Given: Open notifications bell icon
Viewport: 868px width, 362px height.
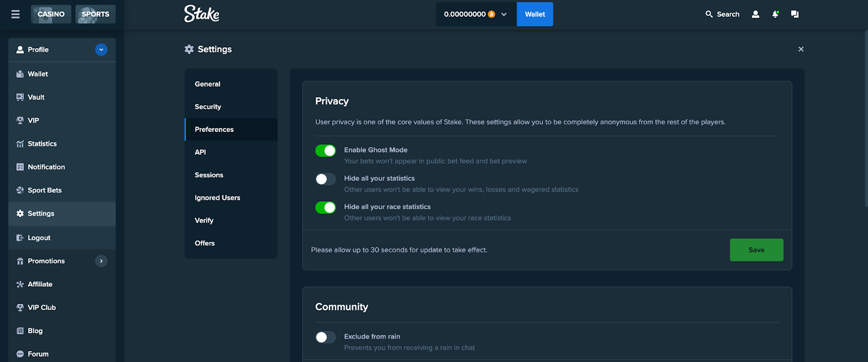Looking at the screenshot, I should 775,14.
